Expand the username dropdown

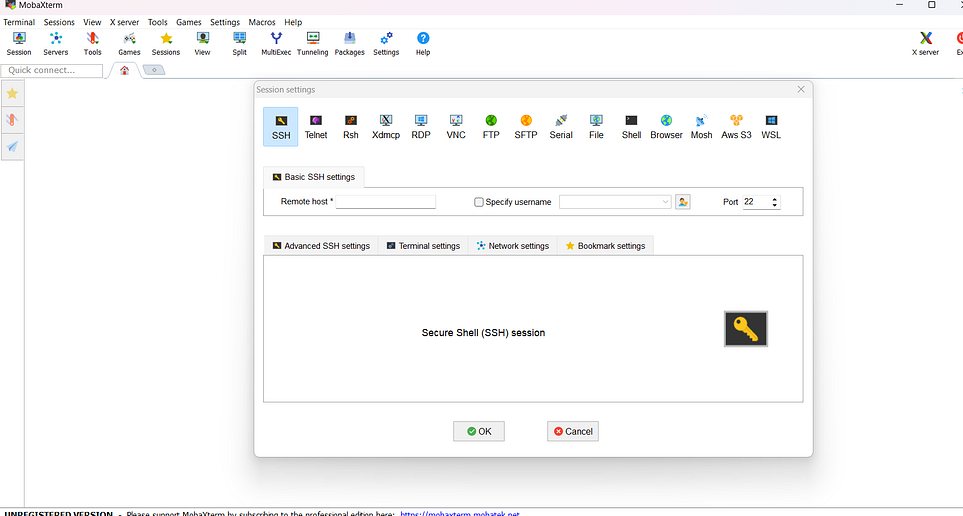pos(666,201)
